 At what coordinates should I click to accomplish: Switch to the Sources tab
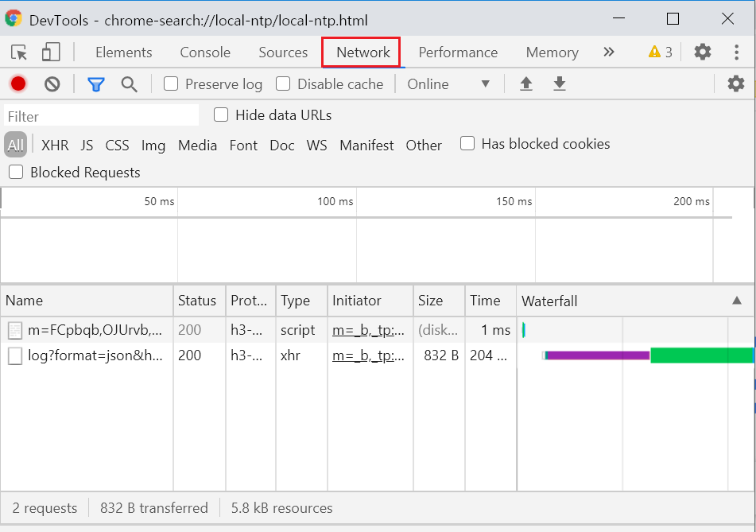click(283, 52)
